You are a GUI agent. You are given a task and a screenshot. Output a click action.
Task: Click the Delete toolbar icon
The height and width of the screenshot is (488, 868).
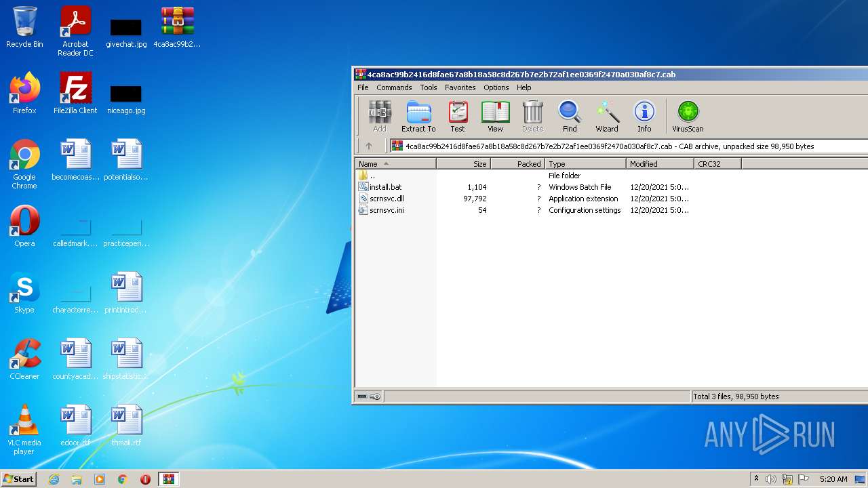tap(532, 117)
